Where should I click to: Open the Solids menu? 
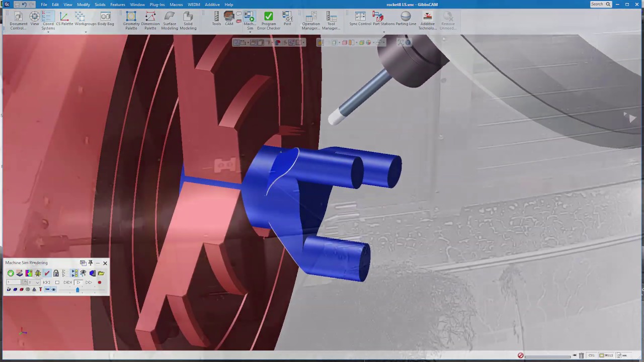click(100, 5)
